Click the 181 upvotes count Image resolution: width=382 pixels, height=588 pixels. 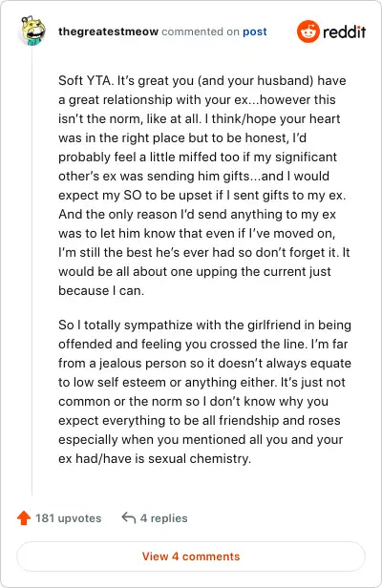coord(69,518)
